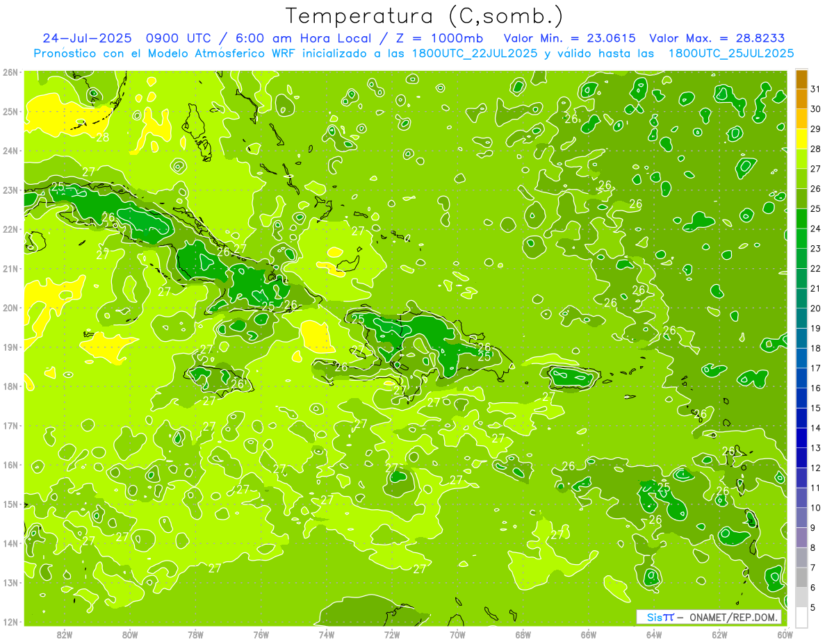Click the 60W longitude axis label
Image resolution: width=834 pixels, height=644 pixels.
pos(785,634)
